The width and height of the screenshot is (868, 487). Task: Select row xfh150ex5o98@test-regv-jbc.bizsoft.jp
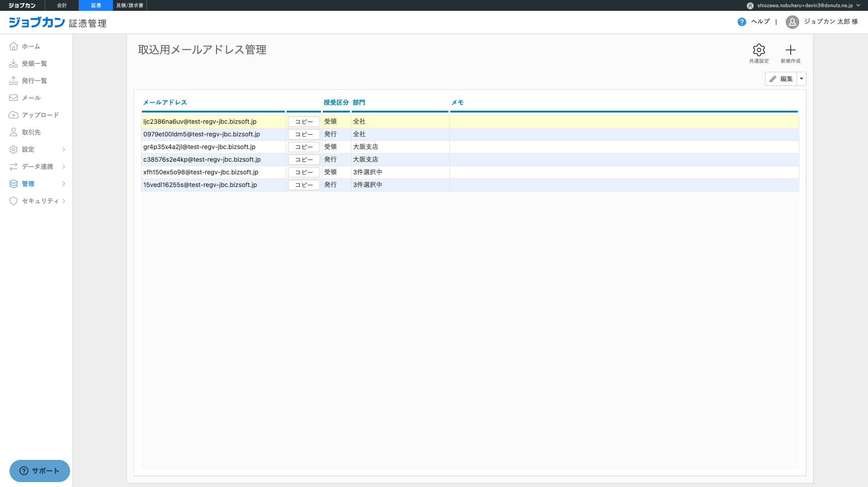(470, 172)
